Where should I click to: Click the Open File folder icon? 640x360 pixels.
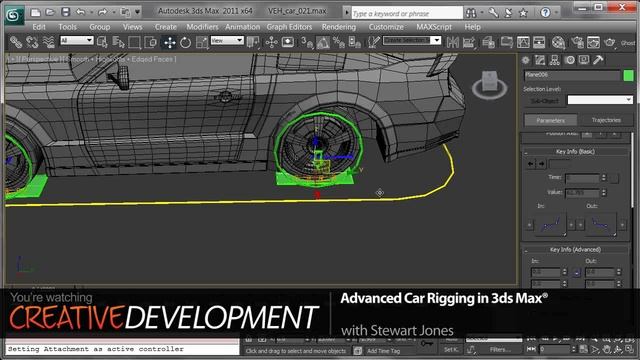click(x=50, y=12)
